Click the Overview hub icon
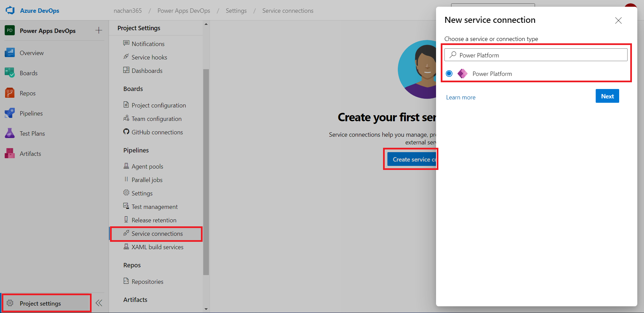Image resolution: width=644 pixels, height=313 pixels. [x=10, y=53]
